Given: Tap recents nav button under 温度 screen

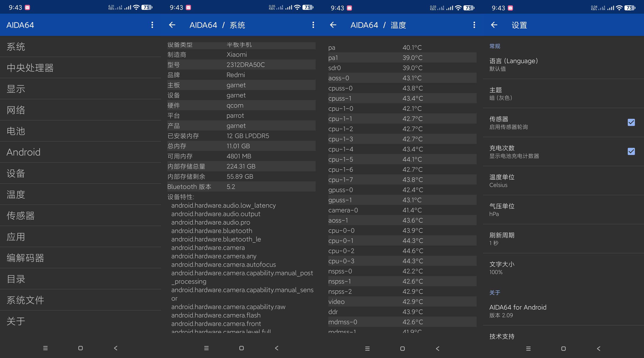Looking at the screenshot, I should 367,348.
